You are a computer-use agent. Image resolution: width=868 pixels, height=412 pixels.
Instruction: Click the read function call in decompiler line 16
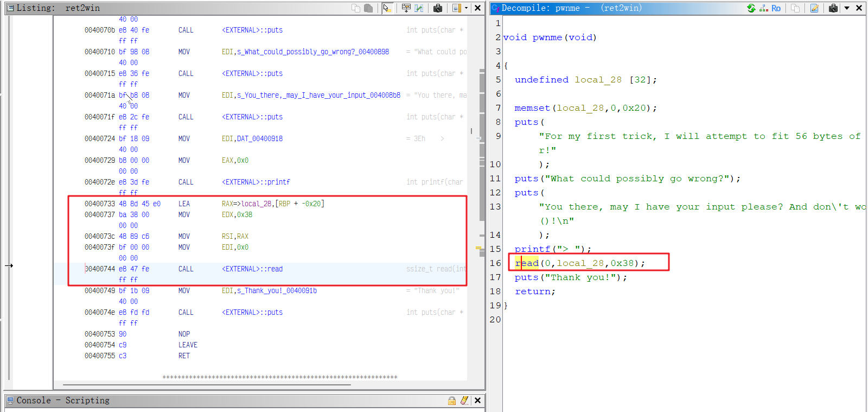pyautogui.click(x=527, y=263)
